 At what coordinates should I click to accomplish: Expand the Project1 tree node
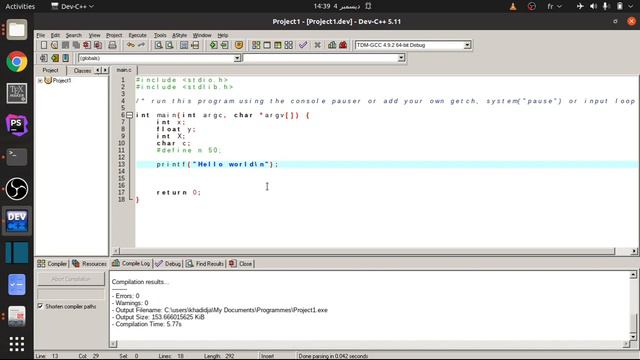(x=40, y=81)
